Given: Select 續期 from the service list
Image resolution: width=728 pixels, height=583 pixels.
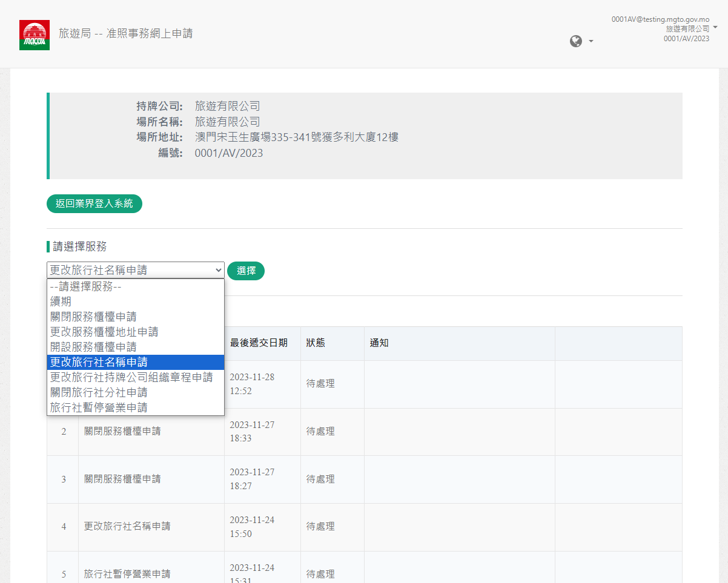Looking at the screenshot, I should point(61,301).
